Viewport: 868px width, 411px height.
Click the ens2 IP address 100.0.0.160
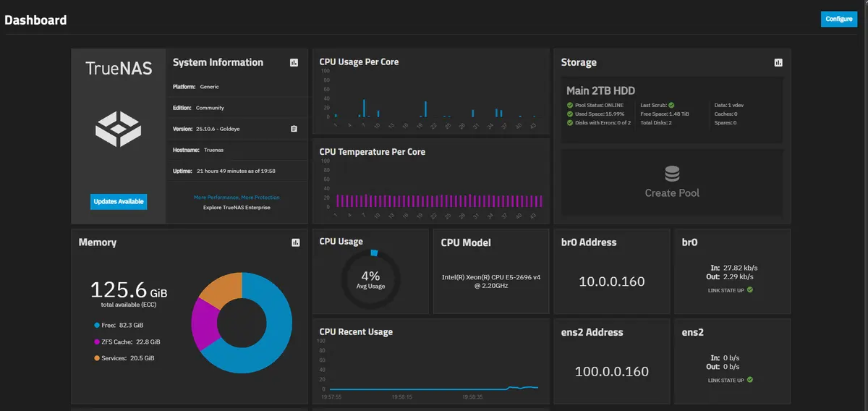[x=612, y=371]
